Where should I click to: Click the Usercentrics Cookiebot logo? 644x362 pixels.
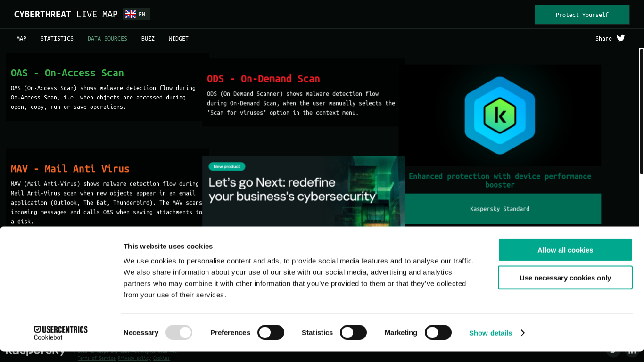tap(61, 333)
